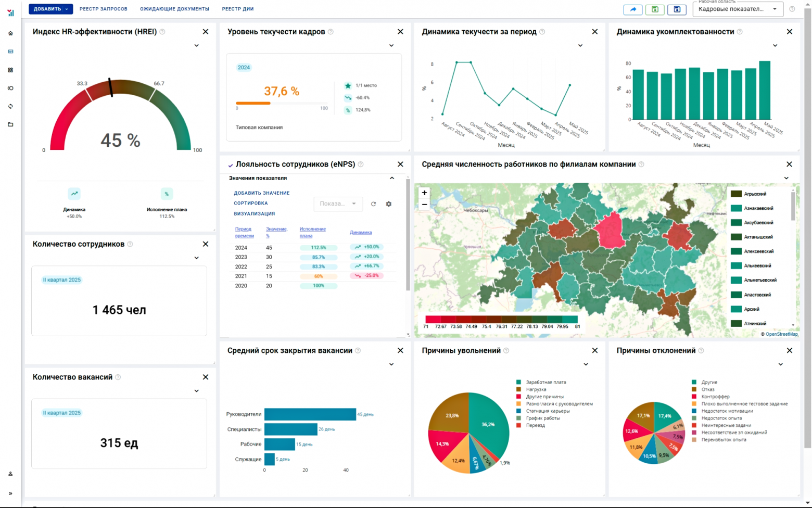
Task: Click the dark blue save-as icon
Action: [677, 9]
